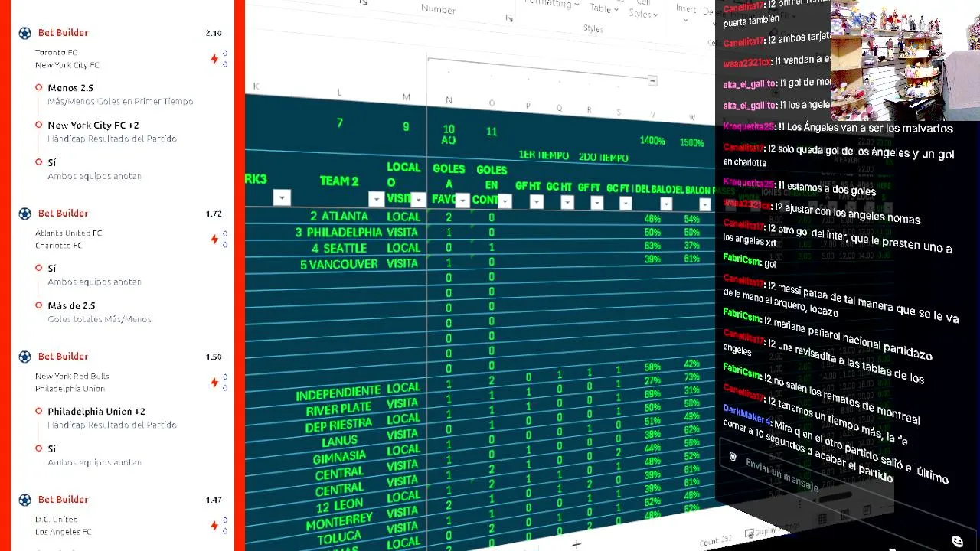Click the Charlotte FC team name
980x551 pixels.
pyautogui.click(x=58, y=246)
